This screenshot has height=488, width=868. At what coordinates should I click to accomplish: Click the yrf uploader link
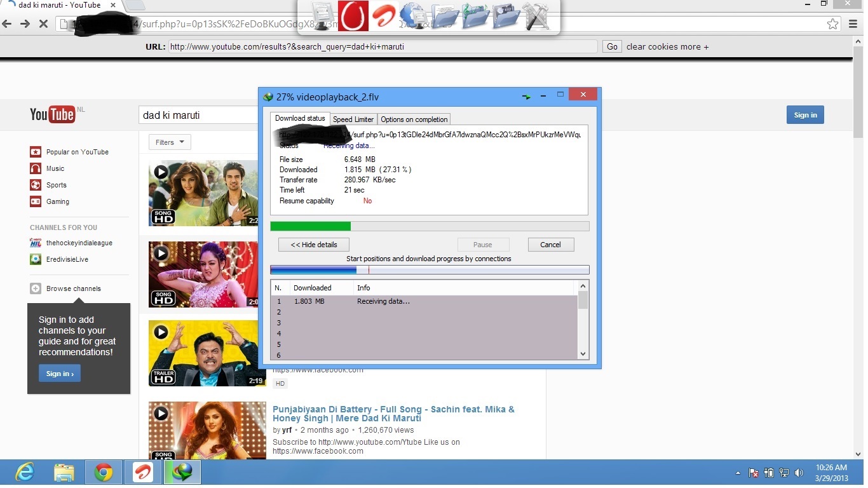(x=287, y=430)
